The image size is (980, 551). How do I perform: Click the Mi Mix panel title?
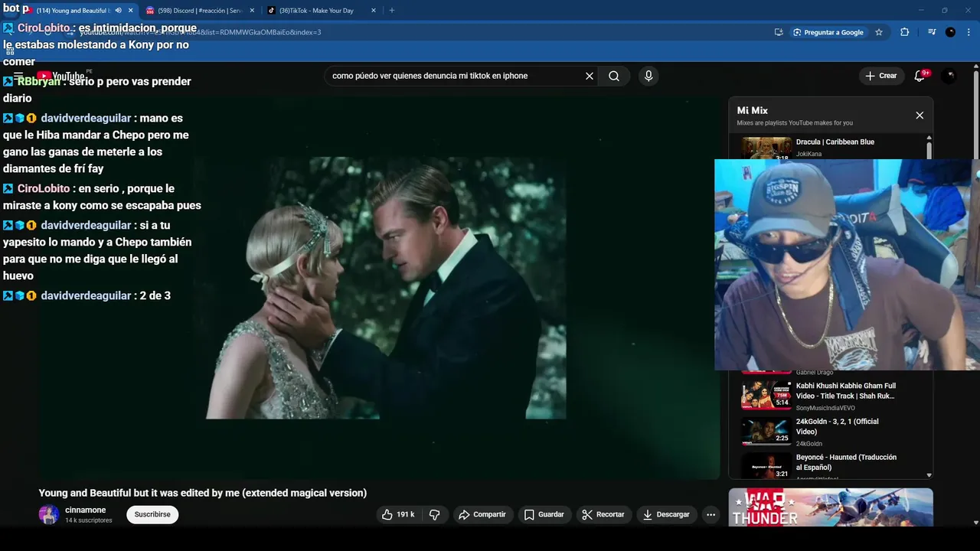[x=753, y=110]
